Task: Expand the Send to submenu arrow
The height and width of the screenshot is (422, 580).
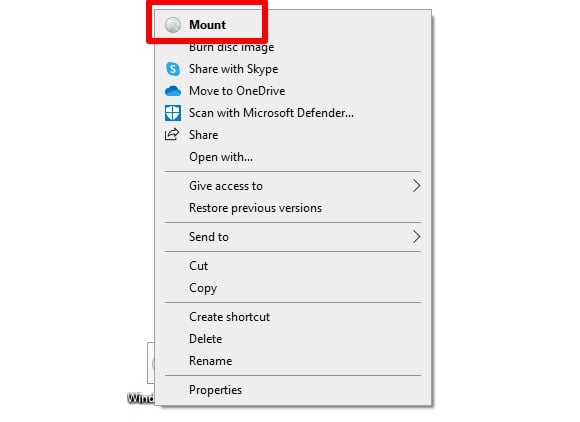Action: [x=417, y=237]
